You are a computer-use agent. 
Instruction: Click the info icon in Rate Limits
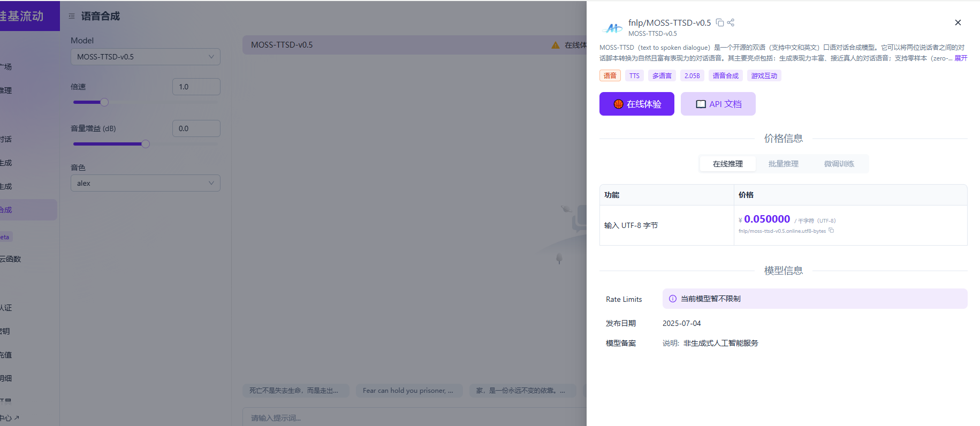pyautogui.click(x=673, y=299)
